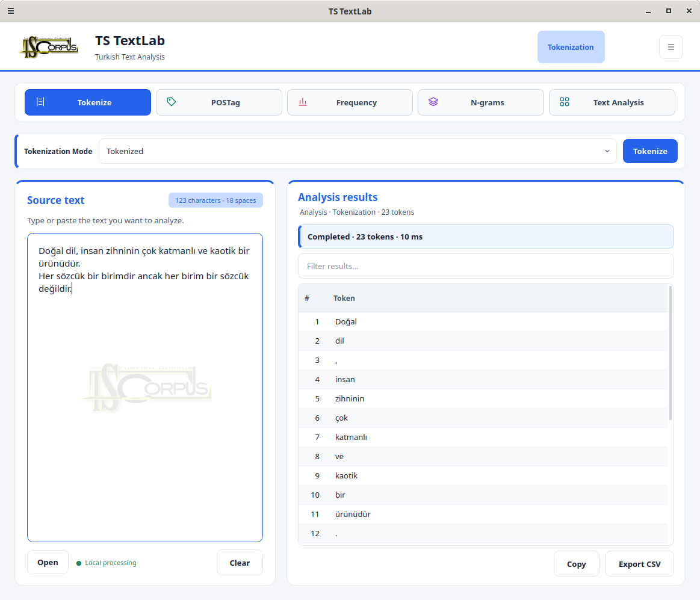Click inside the source text area

[x=145, y=388]
